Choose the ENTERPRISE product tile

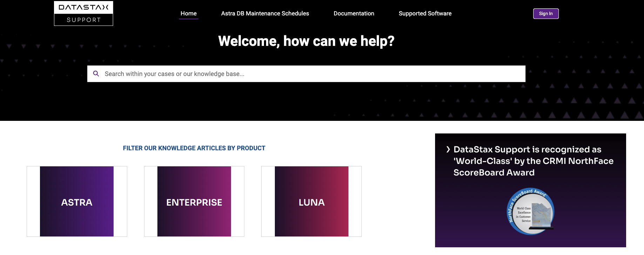click(x=194, y=201)
